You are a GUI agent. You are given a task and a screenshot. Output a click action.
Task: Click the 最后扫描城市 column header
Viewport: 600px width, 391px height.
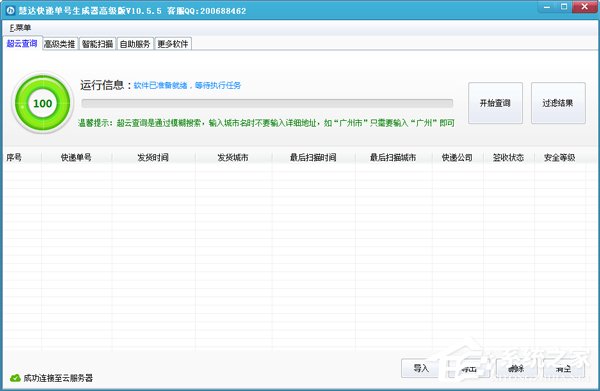click(393, 157)
